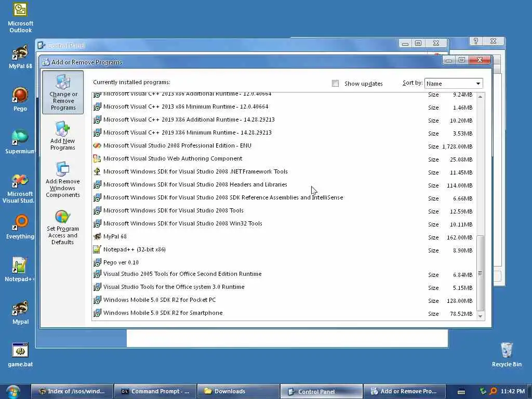
Task: Select Visual Studio 2005 Tools for Office Runtime
Action: pos(283,274)
